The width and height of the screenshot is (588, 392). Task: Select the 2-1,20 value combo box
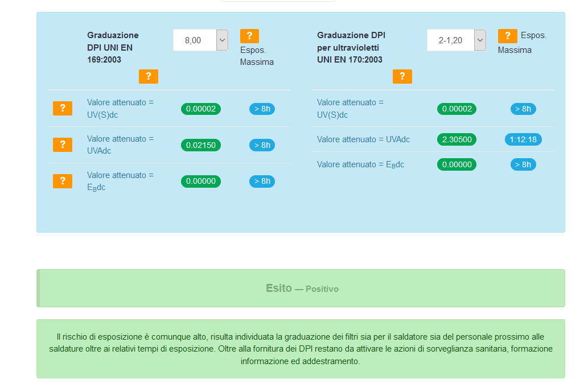457,40
